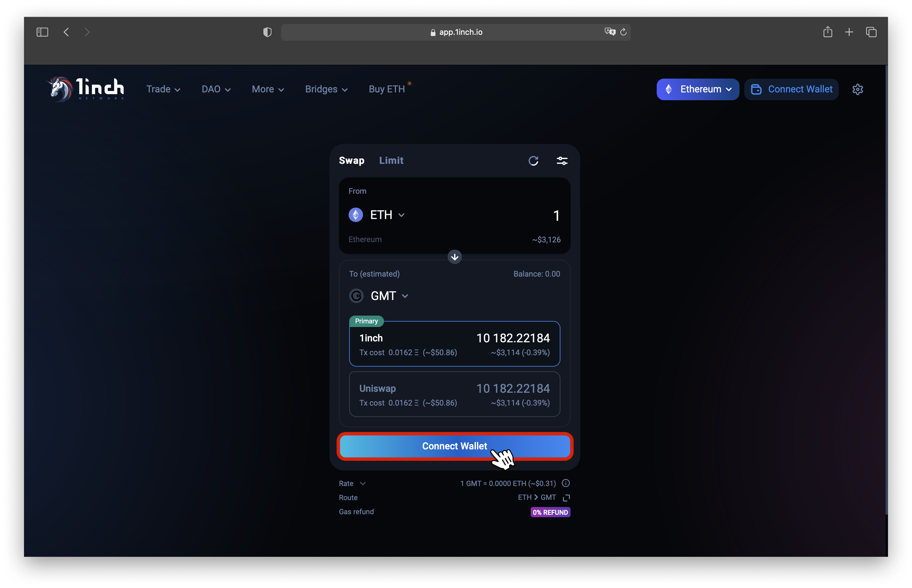Viewport: 912px width, 588px height.
Task: Click the wallet icon in header button
Action: click(756, 89)
